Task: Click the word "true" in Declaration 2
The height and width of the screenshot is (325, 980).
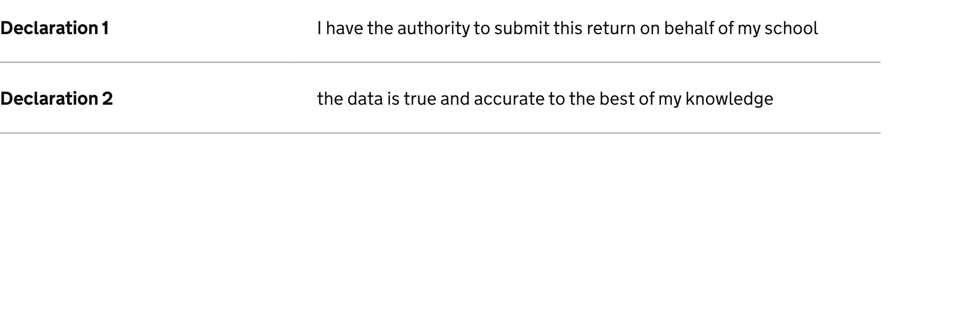Action: coord(420,99)
